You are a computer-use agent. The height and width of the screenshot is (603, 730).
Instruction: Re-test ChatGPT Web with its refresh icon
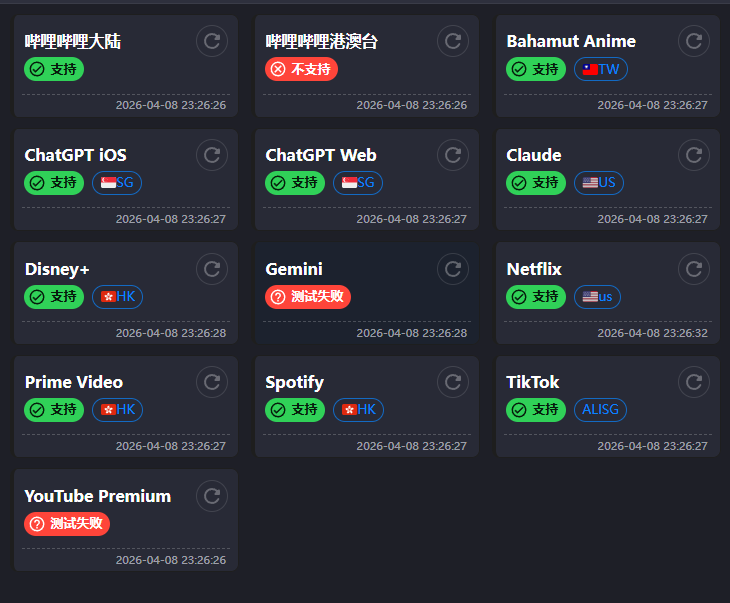click(x=452, y=155)
